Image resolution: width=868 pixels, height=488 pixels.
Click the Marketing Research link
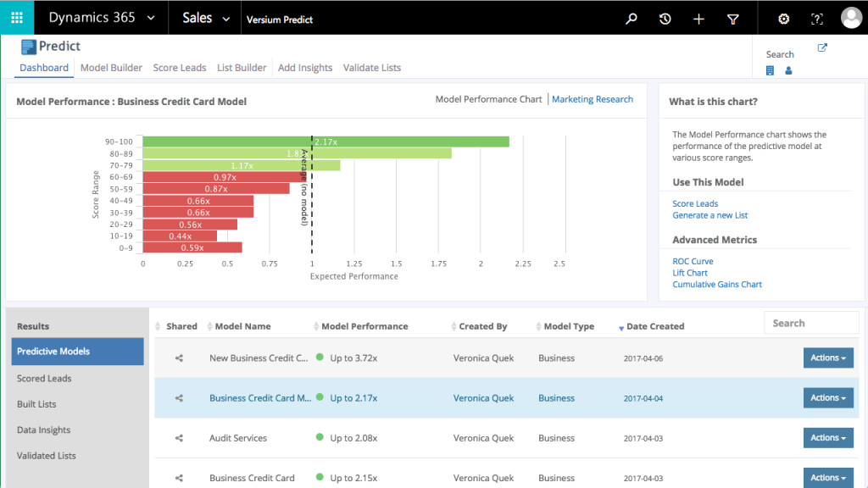tap(592, 99)
